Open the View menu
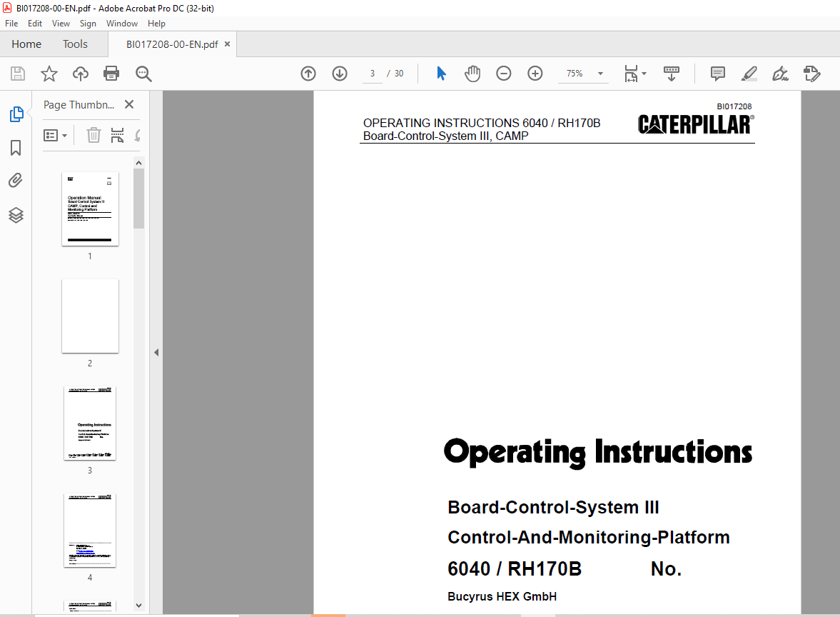Image resolution: width=840 pixels, height=617 pixels. (61, 24)
